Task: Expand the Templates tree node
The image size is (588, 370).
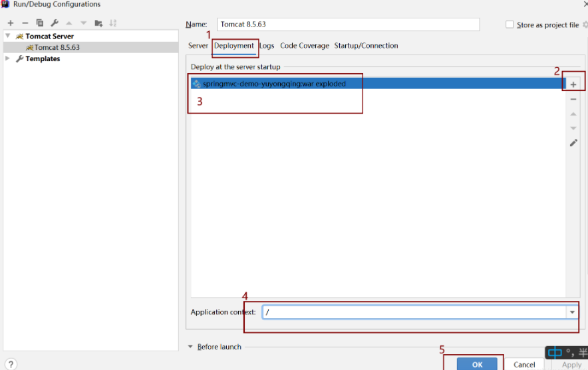Action: point(8,58)
